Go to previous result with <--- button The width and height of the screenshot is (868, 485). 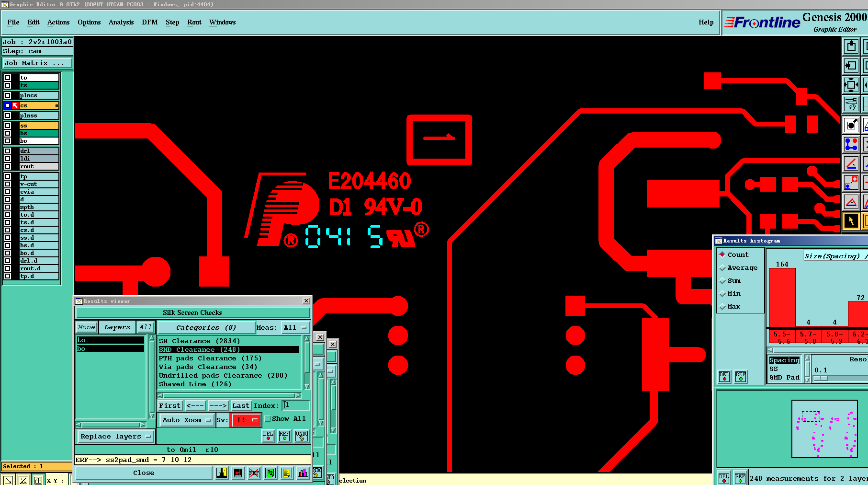click(x=195, y=405)
